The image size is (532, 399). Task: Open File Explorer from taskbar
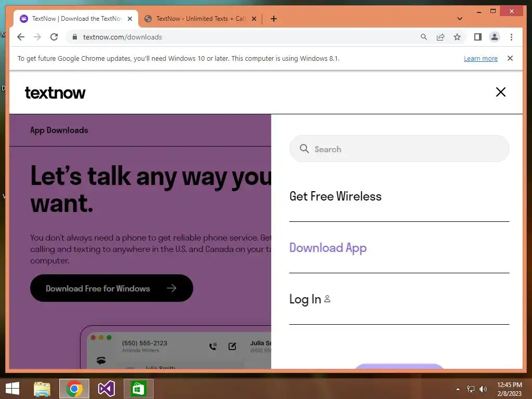click(x=42, y=389)
